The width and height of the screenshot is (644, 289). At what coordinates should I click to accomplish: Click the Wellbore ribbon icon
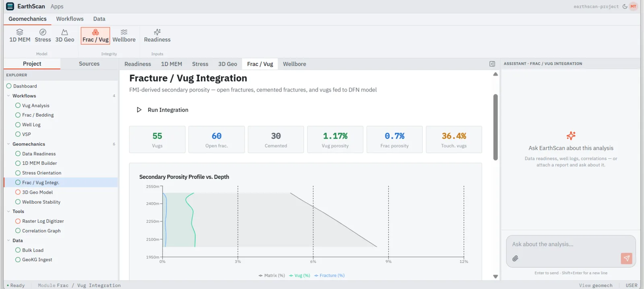(x=124, y=32)
